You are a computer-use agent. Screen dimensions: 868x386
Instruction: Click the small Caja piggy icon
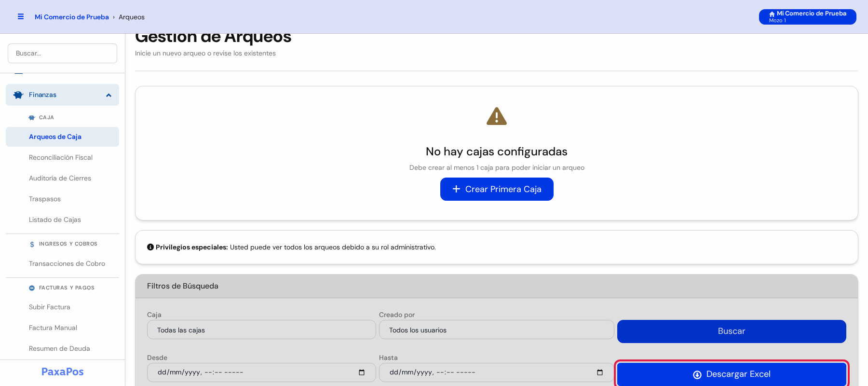[x=32, y=118]
